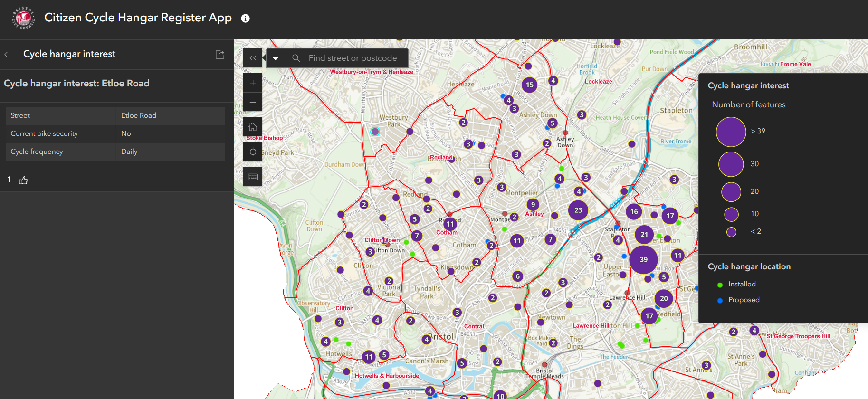Zoom out of the map with minus button
Image resolution: width=868 pixels, height=399 pixels.
[x=253, y=103]
